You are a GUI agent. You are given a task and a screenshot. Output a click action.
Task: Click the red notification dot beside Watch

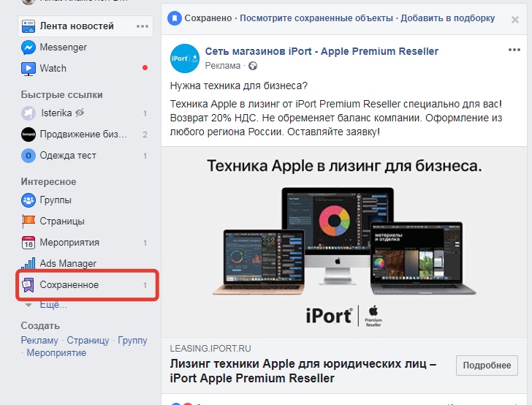pos(145,68)
